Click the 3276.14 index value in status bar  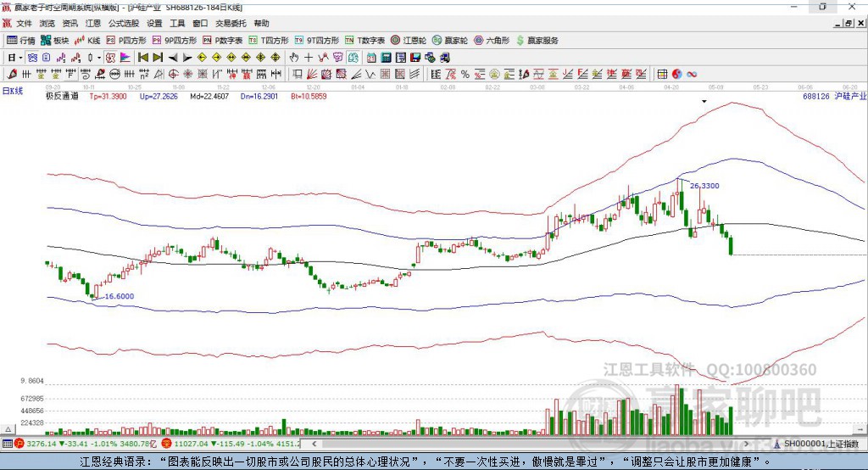pyautogui.click(x=41, y=444)
